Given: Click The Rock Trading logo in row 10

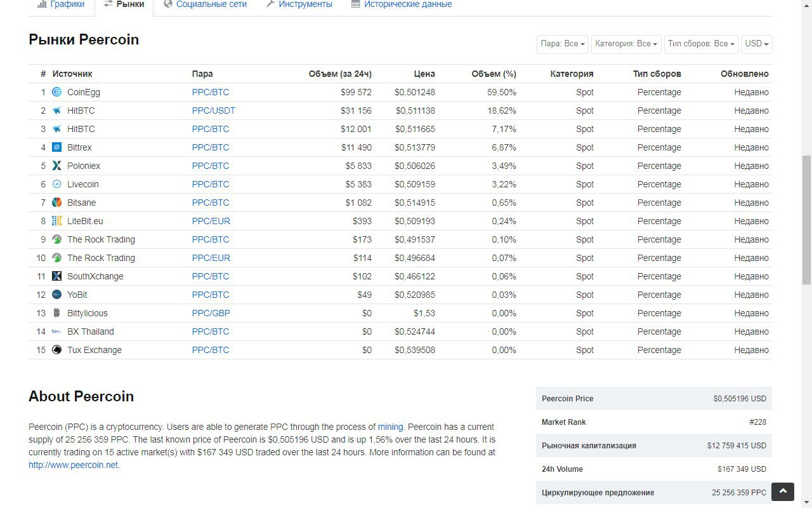Looking at the screenshot, I should click(56, 258).
